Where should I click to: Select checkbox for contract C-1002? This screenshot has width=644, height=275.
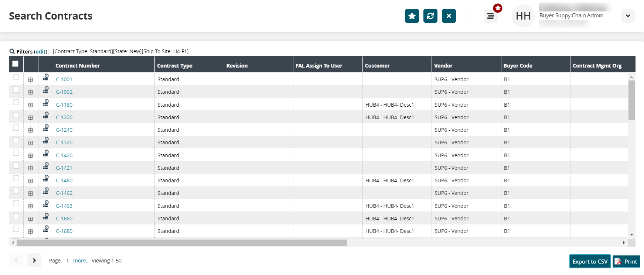(x=16, y=90)
